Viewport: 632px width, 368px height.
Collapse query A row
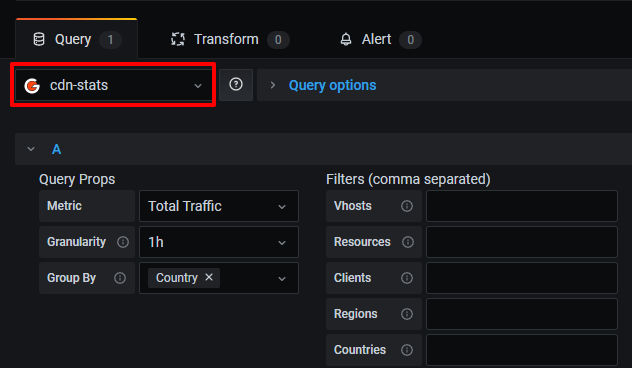click(31, 149)
